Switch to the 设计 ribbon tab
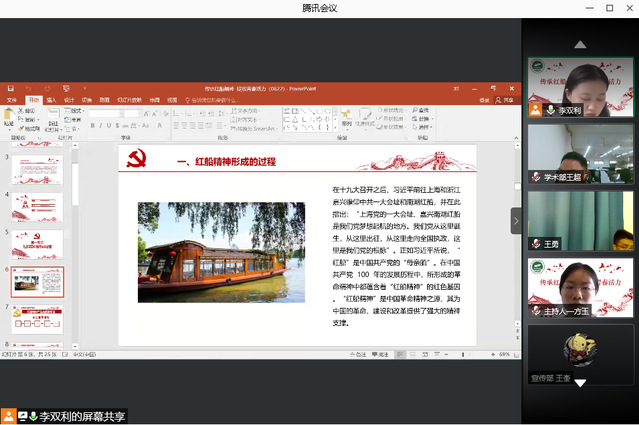This screenshot has width=639, height=425. (69, 100)
